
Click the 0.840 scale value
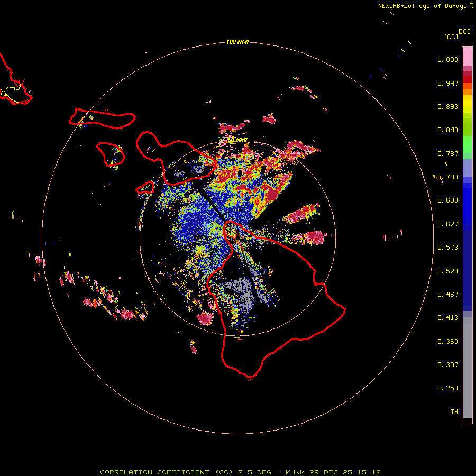point(448,130)
